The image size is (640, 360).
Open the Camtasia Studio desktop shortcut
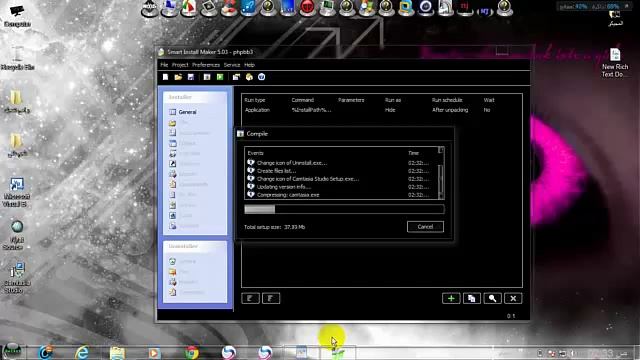[17, 278]
